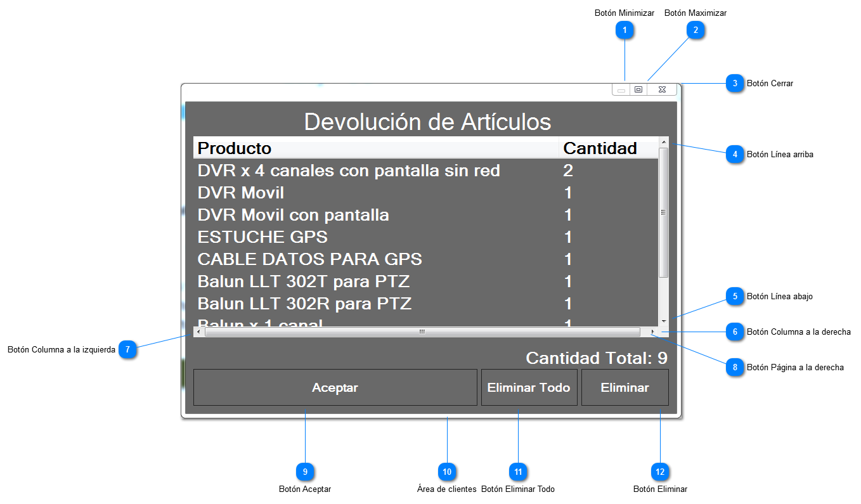861x504 pixels.
Task: Click the horizontal scrollbar left arrow
Action: [x=198, y=332]
